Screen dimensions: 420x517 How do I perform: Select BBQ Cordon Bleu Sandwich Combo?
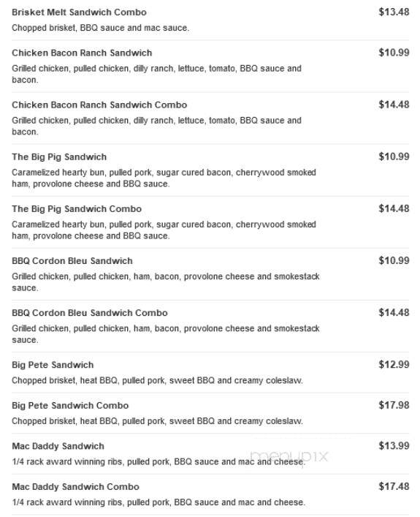coord(90,313)
